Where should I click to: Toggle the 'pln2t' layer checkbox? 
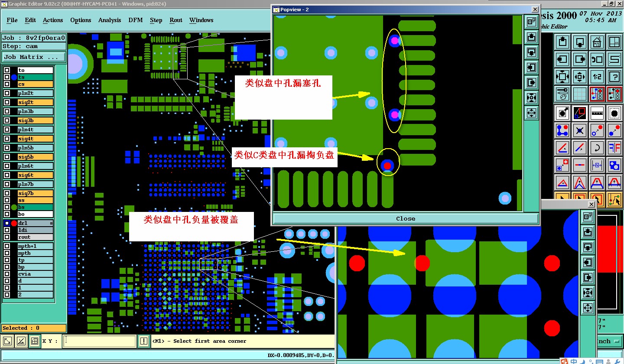pos(7,93)
